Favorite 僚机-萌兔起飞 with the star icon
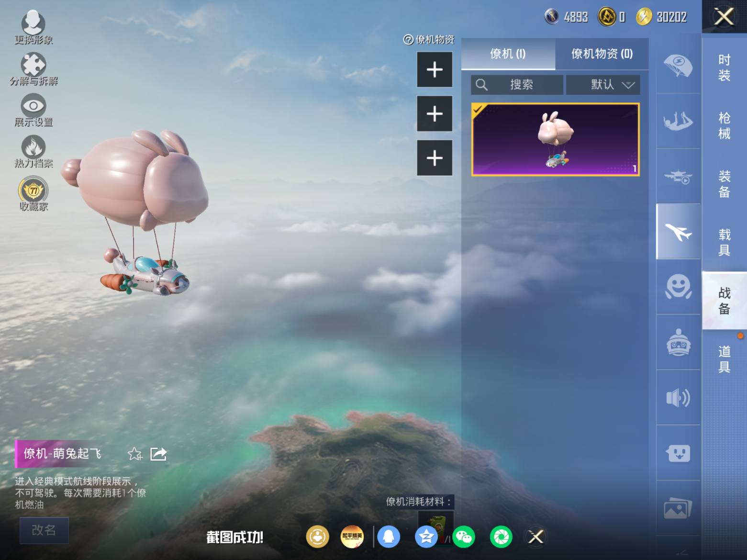The image size is (747, 560). [134, 453]
